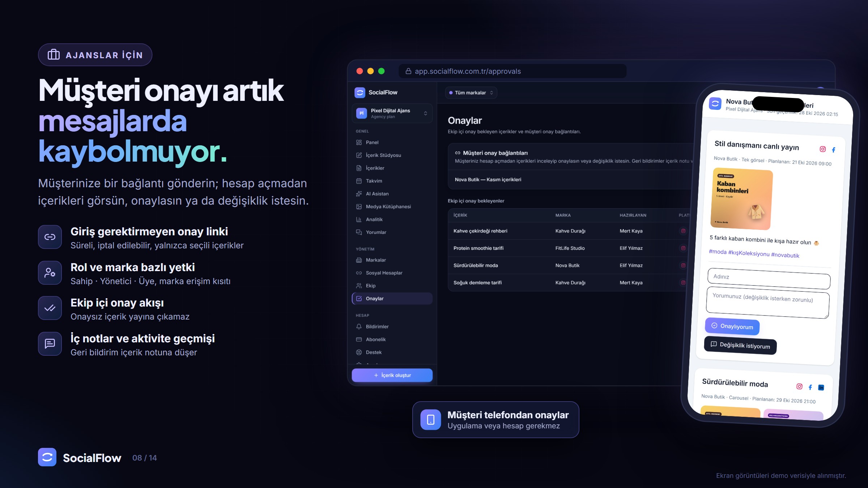Click LinkedIn icon on Sürdürülebilir moda card
This screenshot has width=868, height=488.
coord(821,388)
